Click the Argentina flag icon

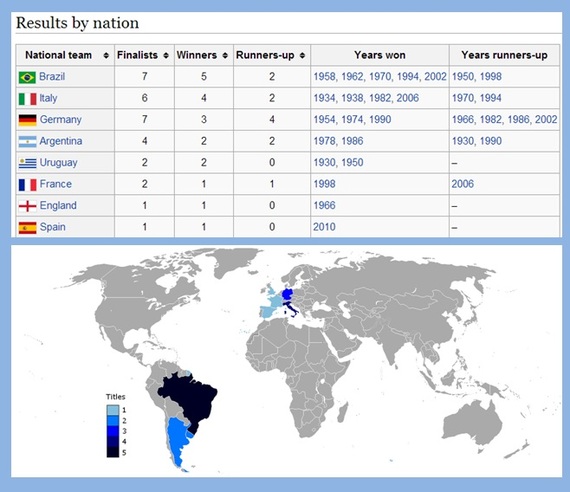coord(27,141)
